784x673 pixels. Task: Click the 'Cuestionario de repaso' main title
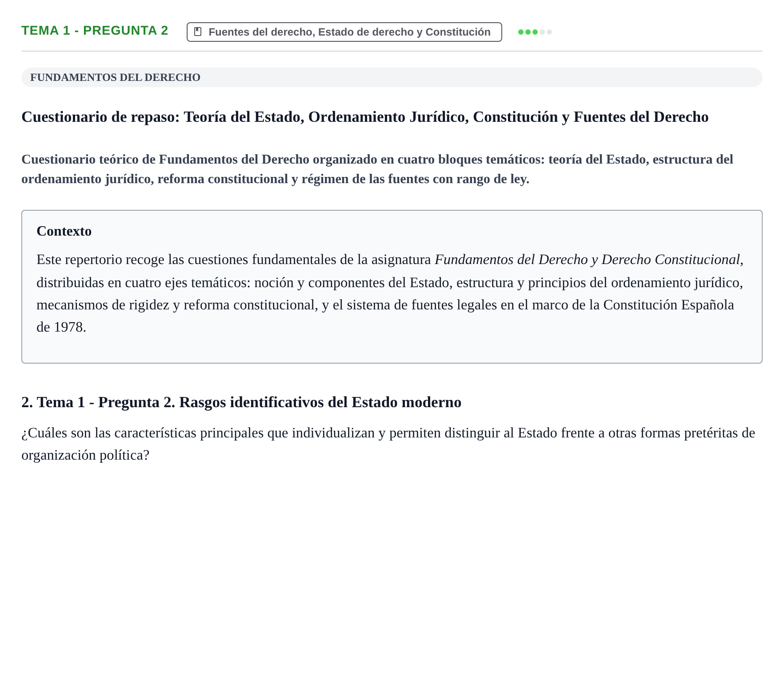point(365,117)
